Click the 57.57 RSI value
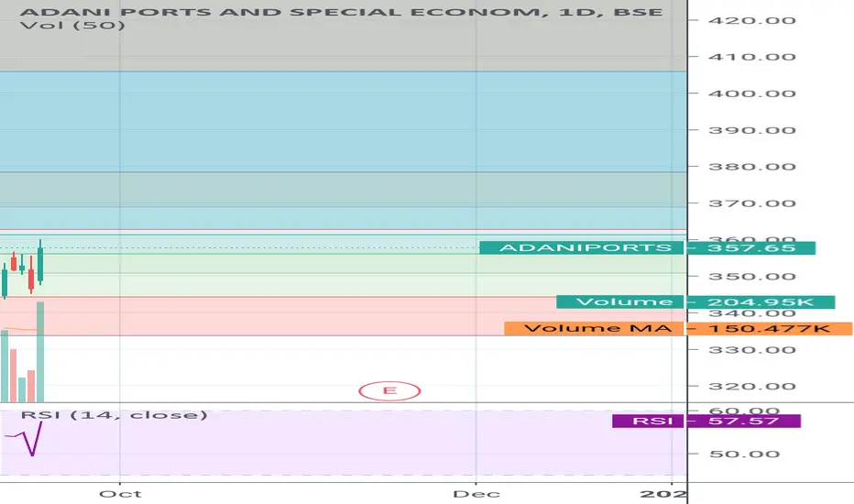Viewport: 854px width, 504px height. (744, 421)
